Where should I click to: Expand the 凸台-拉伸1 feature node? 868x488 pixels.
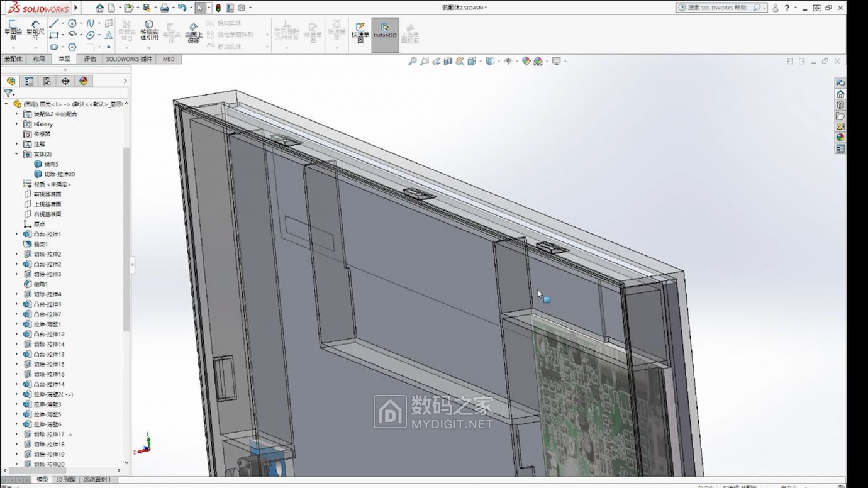coord(17,234)
